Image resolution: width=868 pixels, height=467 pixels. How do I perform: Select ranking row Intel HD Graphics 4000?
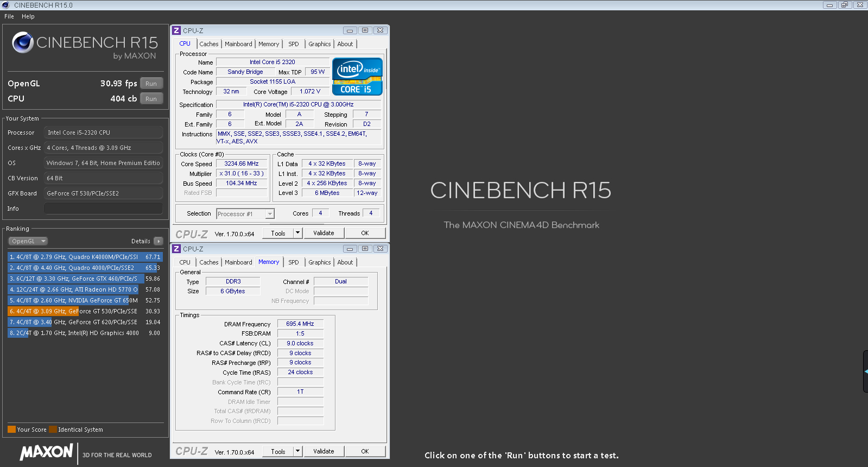85,333
